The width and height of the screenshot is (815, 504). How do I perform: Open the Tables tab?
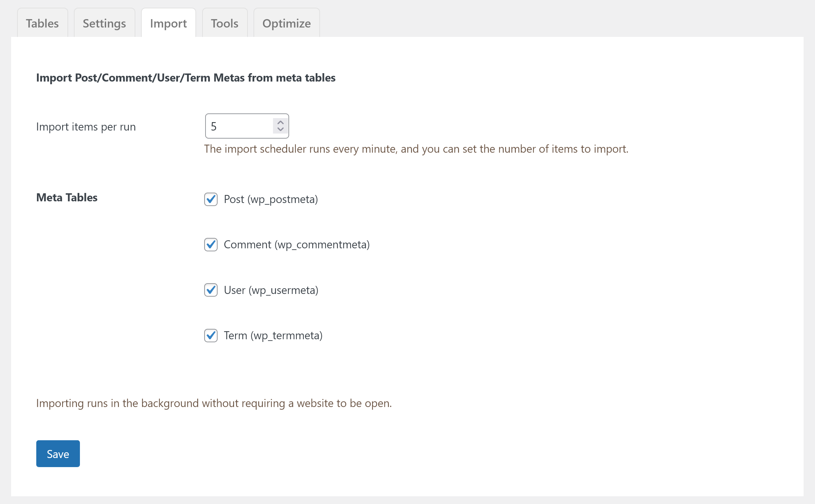pos(42,23)
